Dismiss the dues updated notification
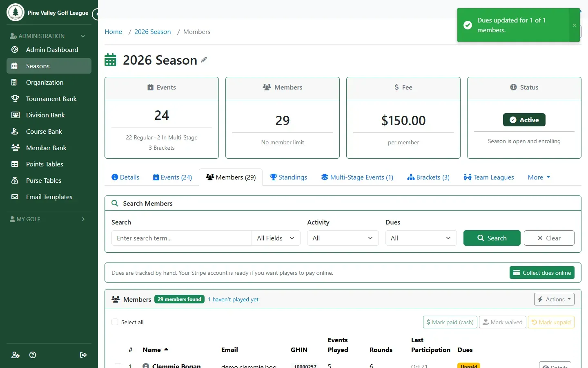Viewport: 588px width, 368px height. [575, 25]
